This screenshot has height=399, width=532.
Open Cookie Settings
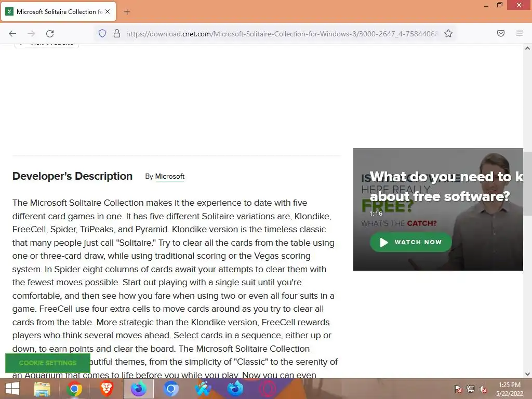tap(48, 363)
